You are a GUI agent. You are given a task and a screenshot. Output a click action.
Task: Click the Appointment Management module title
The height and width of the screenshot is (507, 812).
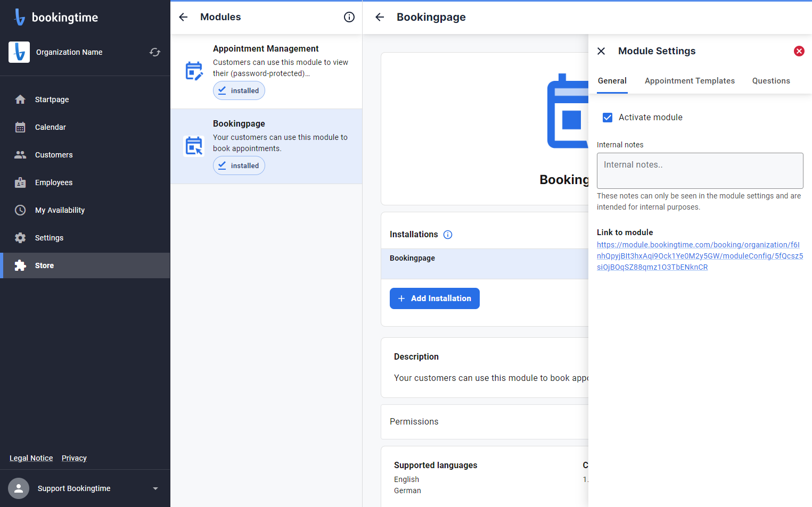[x=266, y=48]
